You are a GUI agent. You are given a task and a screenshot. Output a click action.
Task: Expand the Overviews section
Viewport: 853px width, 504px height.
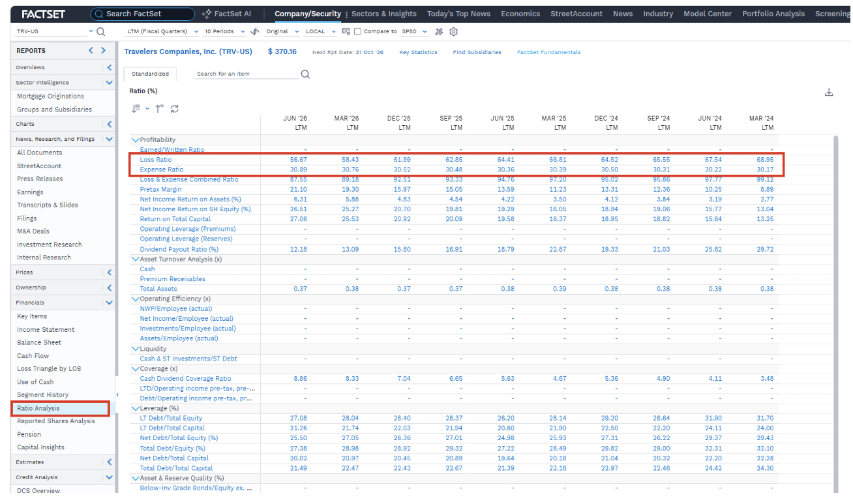coord(109,67)
